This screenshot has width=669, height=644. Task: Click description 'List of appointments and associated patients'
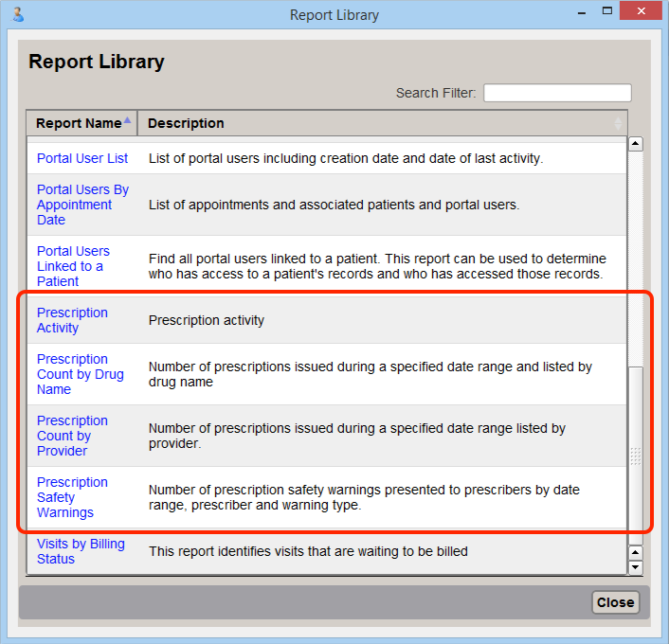(x=334, y=205)
